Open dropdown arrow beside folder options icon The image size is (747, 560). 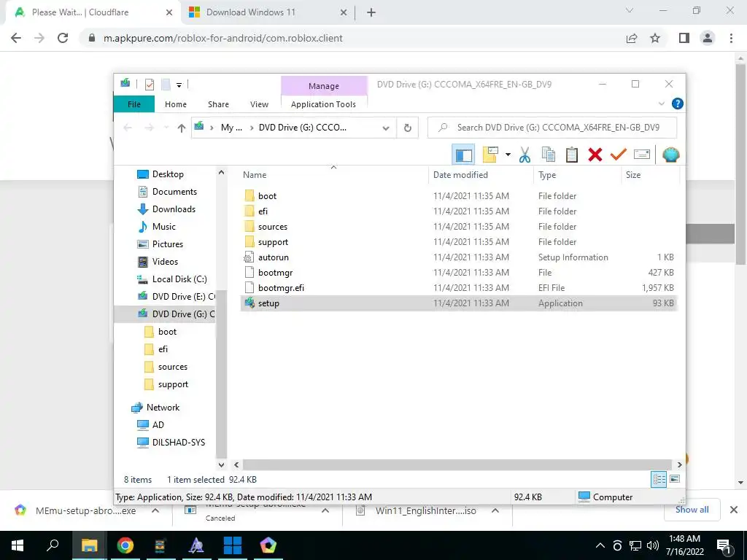click(508, 155)
